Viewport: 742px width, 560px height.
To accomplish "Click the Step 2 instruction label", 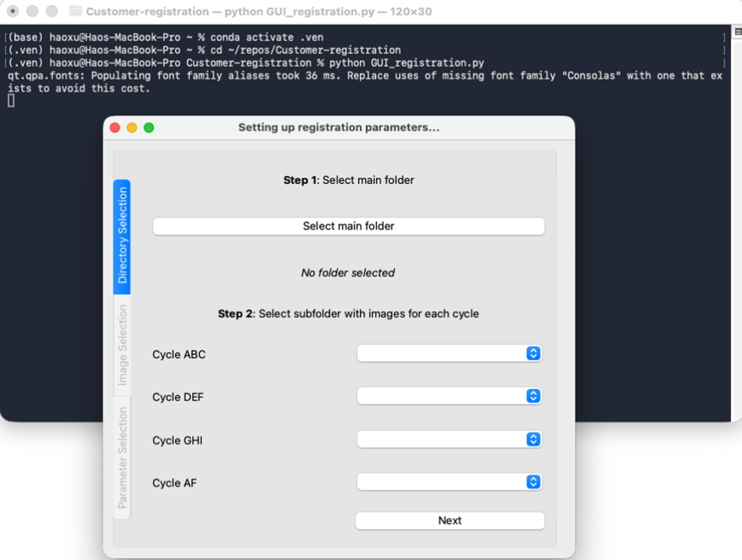I will [x=348, y=314].
